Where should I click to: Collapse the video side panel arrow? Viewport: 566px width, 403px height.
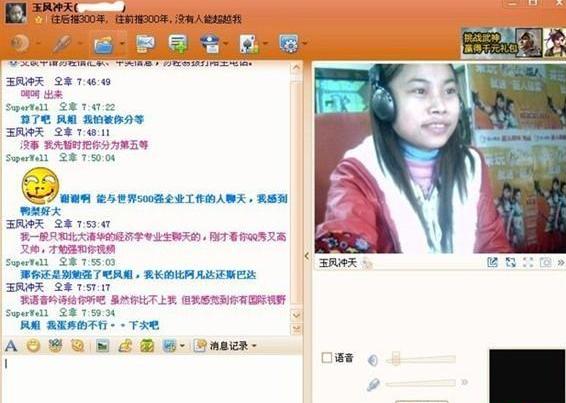pyautogui.click(x=307, y=256)
